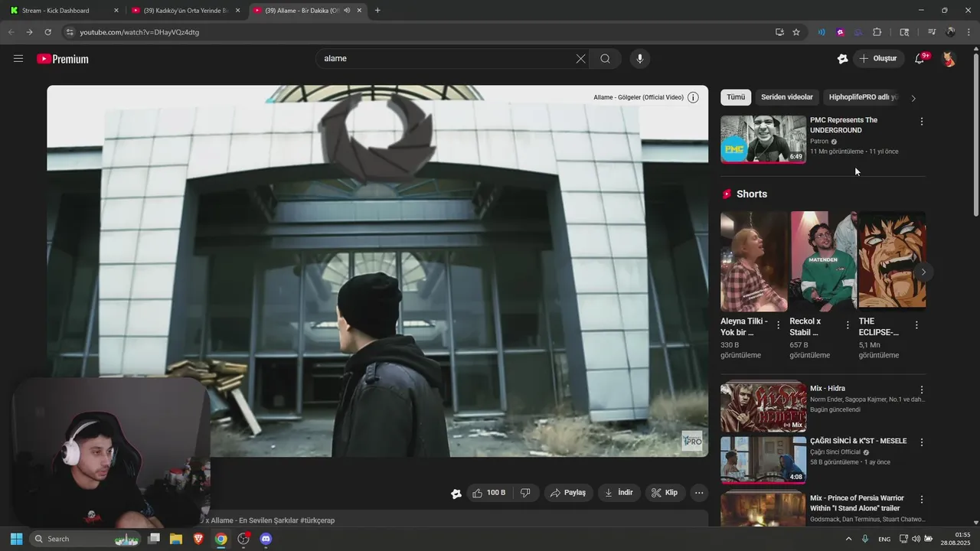
Task: Click the address bar URL
Action: pos(139,32)
